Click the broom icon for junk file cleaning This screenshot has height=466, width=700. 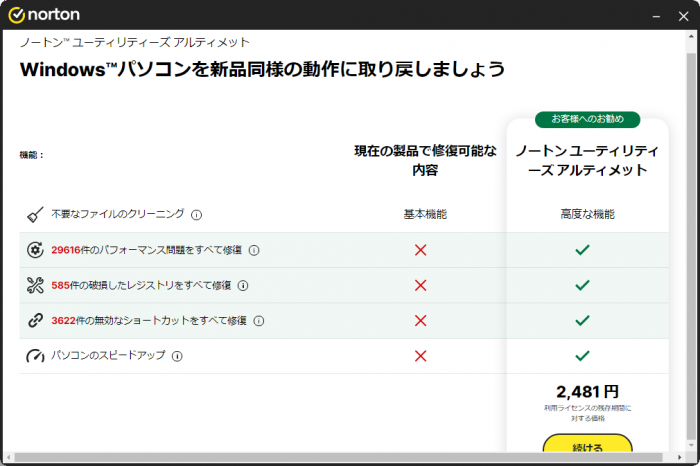point(35,215)
